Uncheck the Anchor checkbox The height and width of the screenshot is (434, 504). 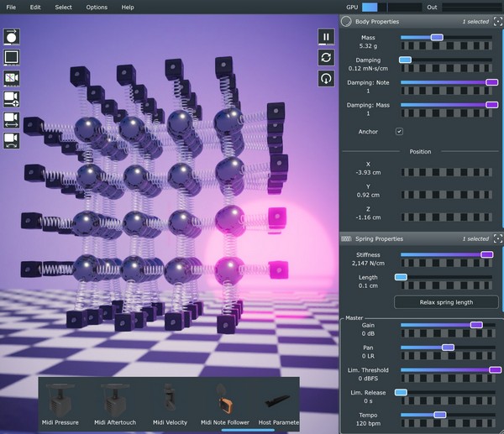[399, 132]
